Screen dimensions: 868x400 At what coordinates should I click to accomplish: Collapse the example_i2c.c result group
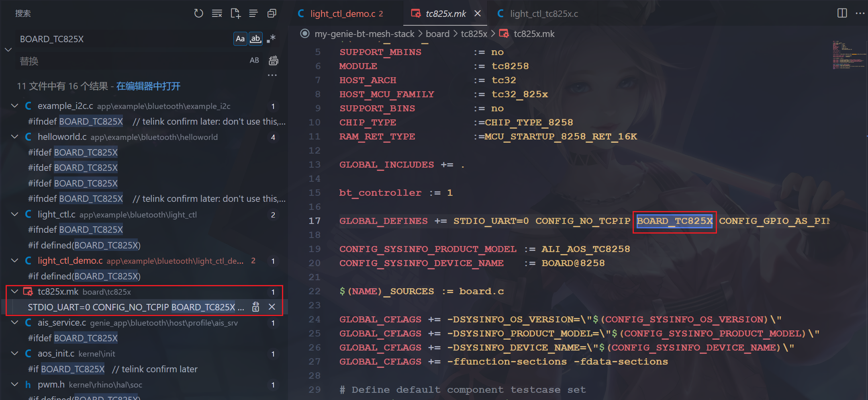pos(15,106)
